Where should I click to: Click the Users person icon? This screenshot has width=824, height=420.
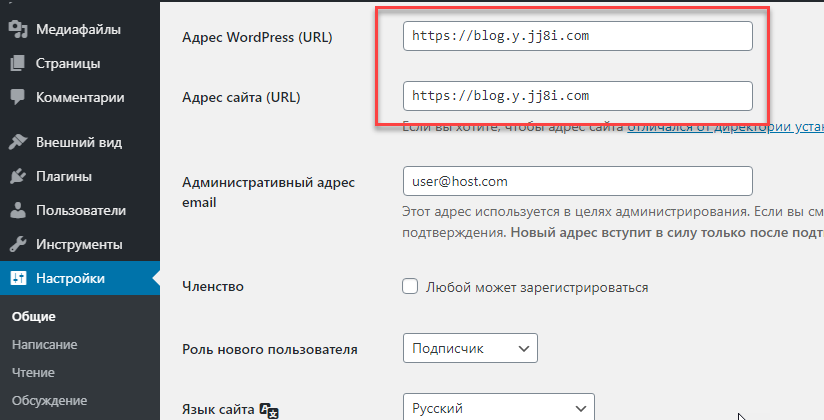point(18,210)
